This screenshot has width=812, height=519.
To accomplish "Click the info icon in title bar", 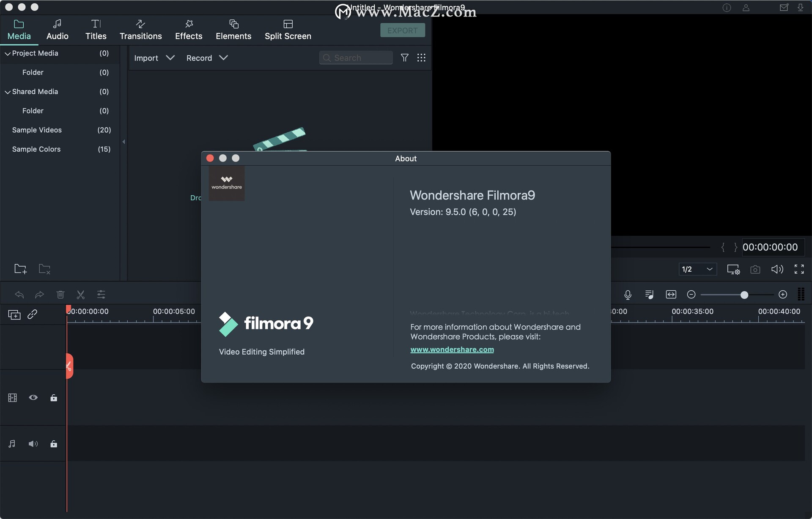I will point(727,8).
